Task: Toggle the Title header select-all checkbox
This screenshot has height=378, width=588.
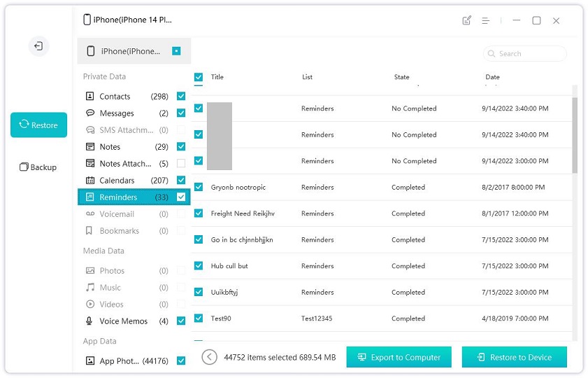Action: [x=199, y=77]
